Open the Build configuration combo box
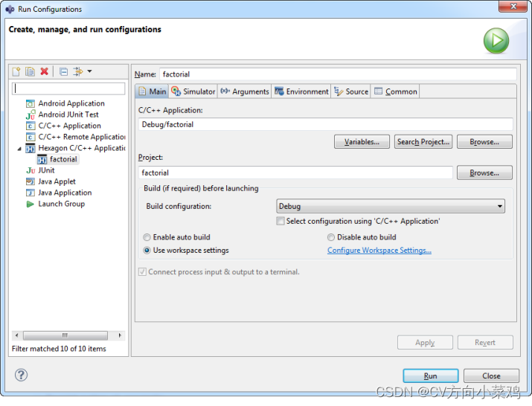The width and height of the screenshot is (532, 406). tap(391, 206)
